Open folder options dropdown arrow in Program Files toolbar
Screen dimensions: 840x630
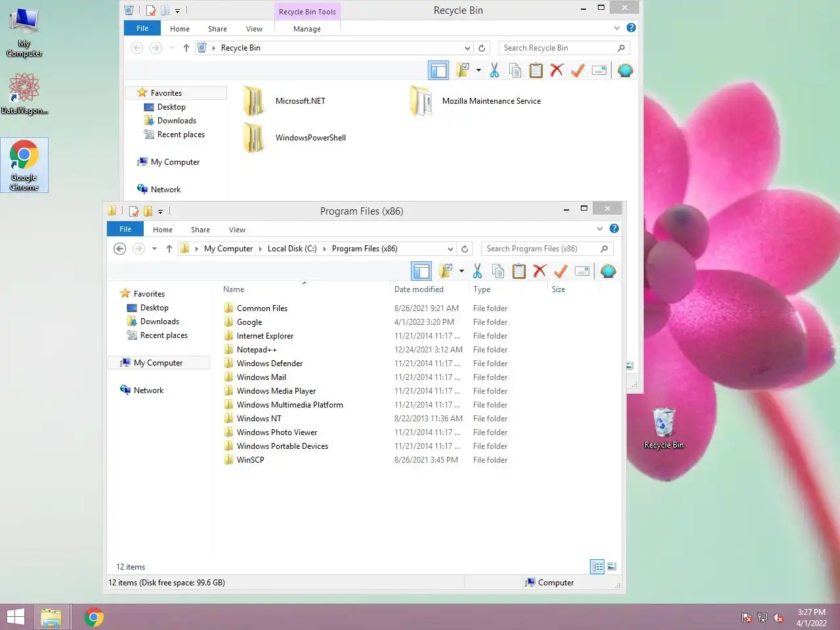click(x=461, y=271)
